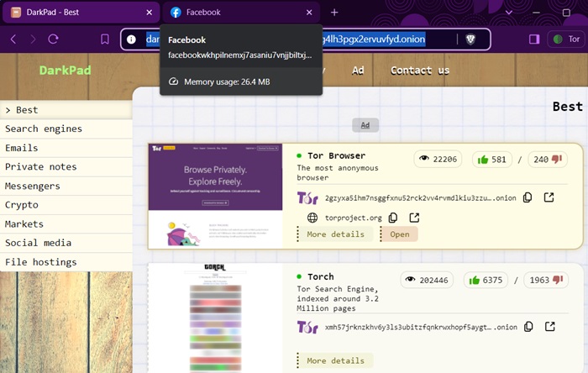Upvote Torch with thumbs up 6375
The width and height of the screenshot is (588, 373).
point(486,280)
